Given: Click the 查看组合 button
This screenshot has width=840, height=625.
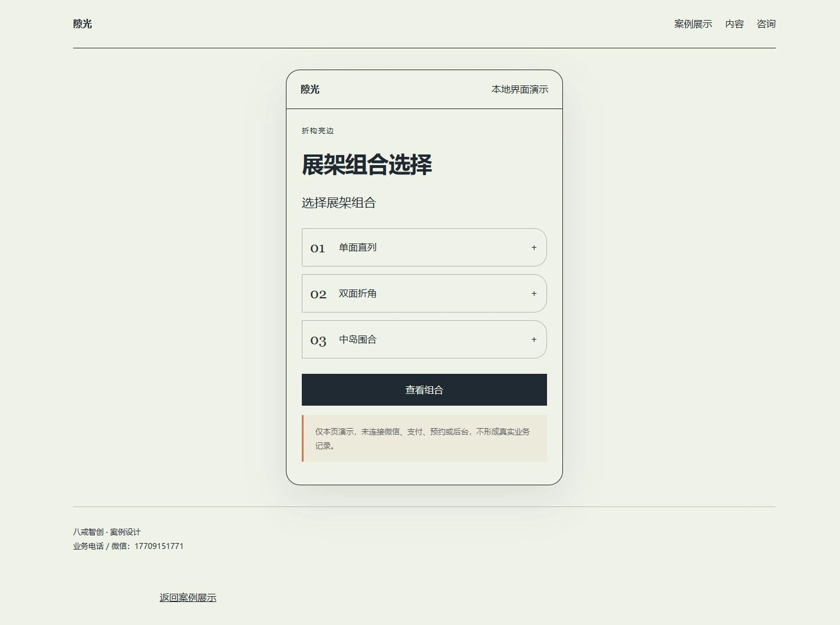Looking at the screenshot, I should [424, 390].
